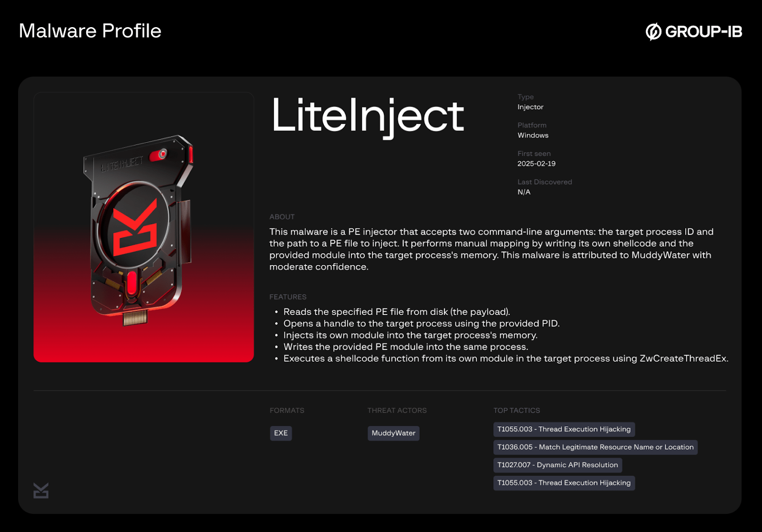This screenshot has width=762, height=532.
Task: Click the LiteInject malware name heading
Action: (367, 116)
